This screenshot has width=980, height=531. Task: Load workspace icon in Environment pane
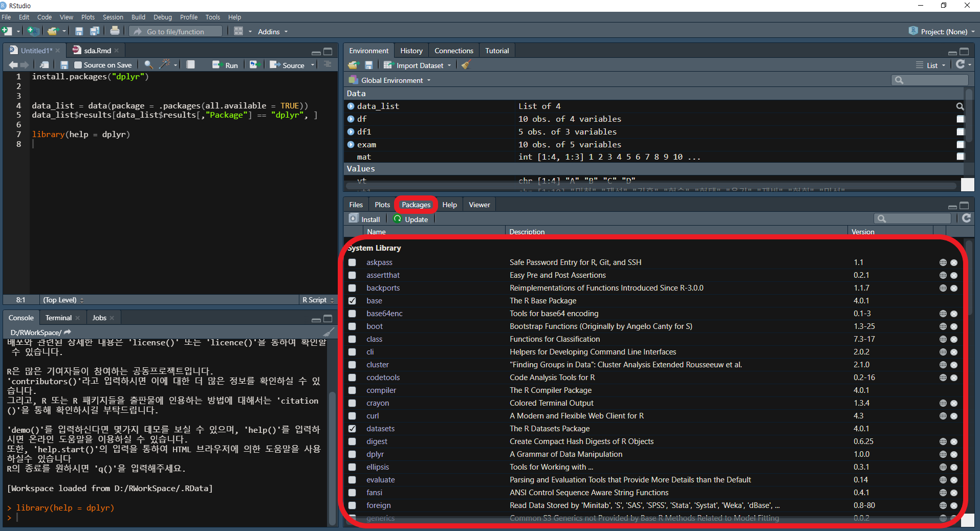click(x=353, y=65)
